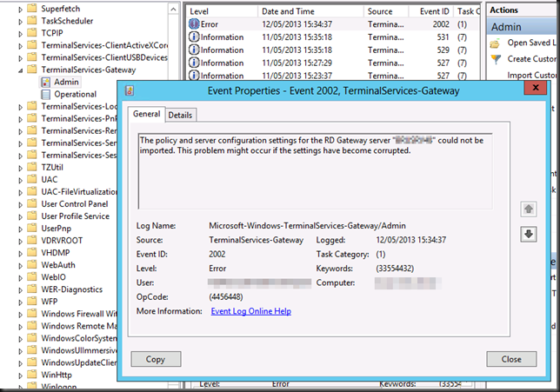
Task: Select the event row logged at 15:27:29
Action: (334, 63)
